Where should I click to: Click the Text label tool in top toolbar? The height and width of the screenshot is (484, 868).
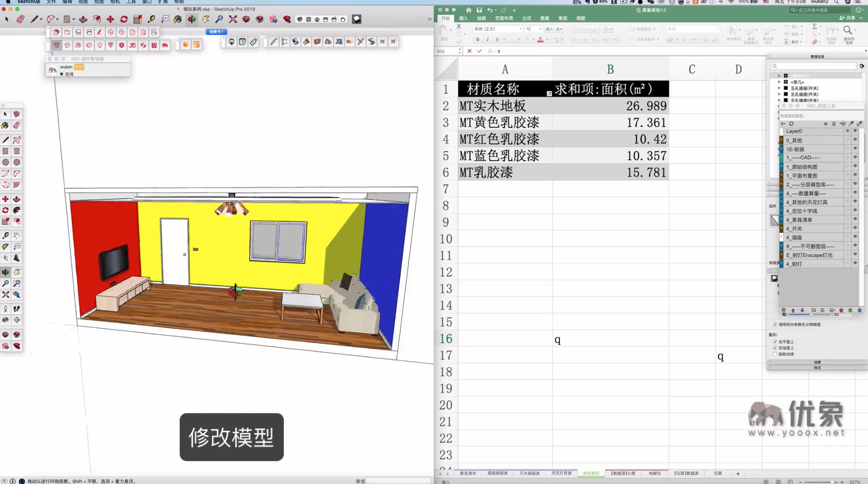[165, 19]
